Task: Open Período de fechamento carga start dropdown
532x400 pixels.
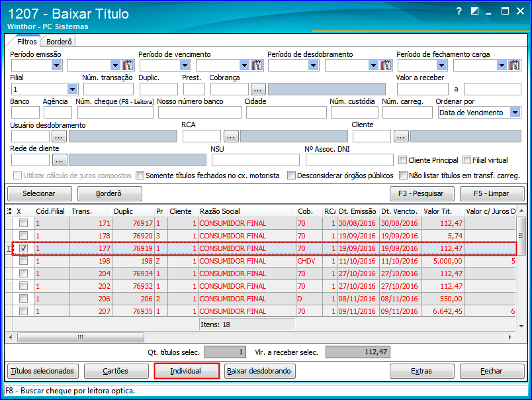Action: coord(441,65)
